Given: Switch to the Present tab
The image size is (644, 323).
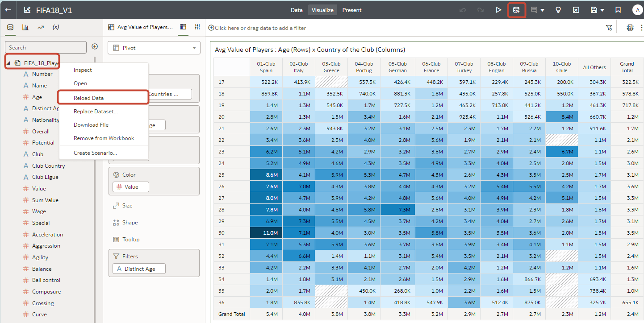Looking at the screenshot, I should pos(351,10).
